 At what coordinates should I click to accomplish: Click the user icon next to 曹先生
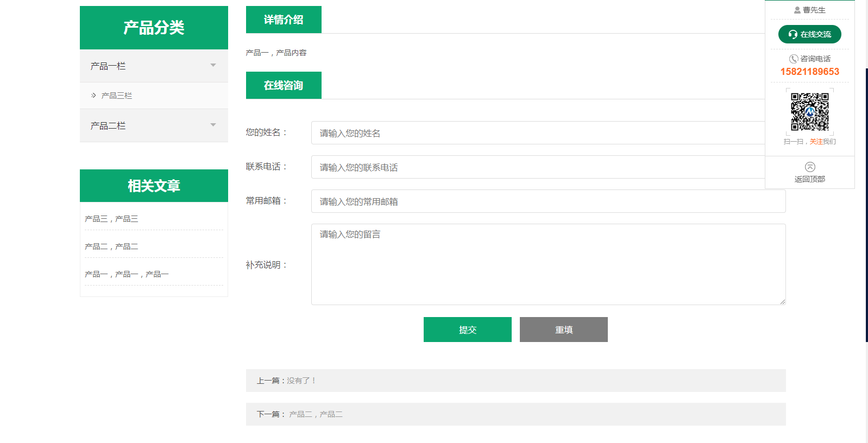tap(797, 10)
